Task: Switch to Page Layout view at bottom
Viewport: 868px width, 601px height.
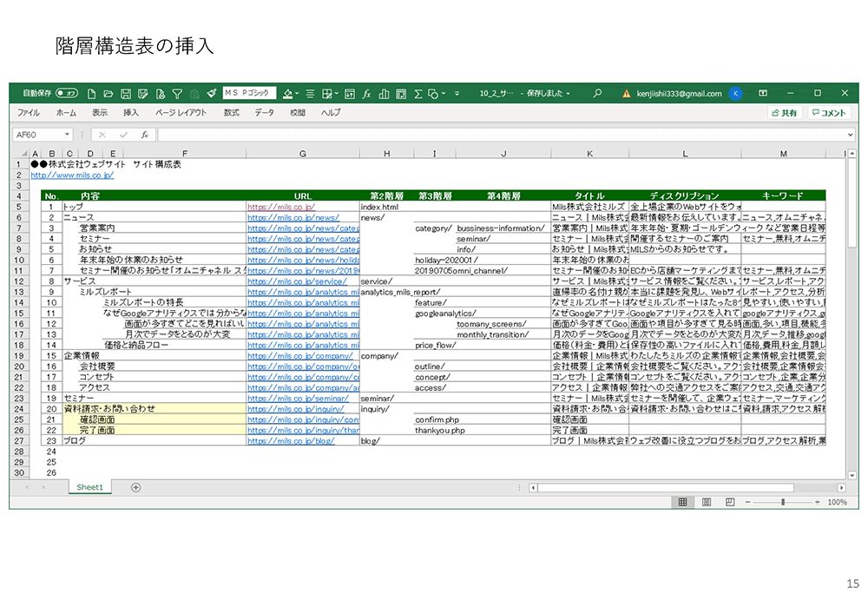Action: [707, 502]
